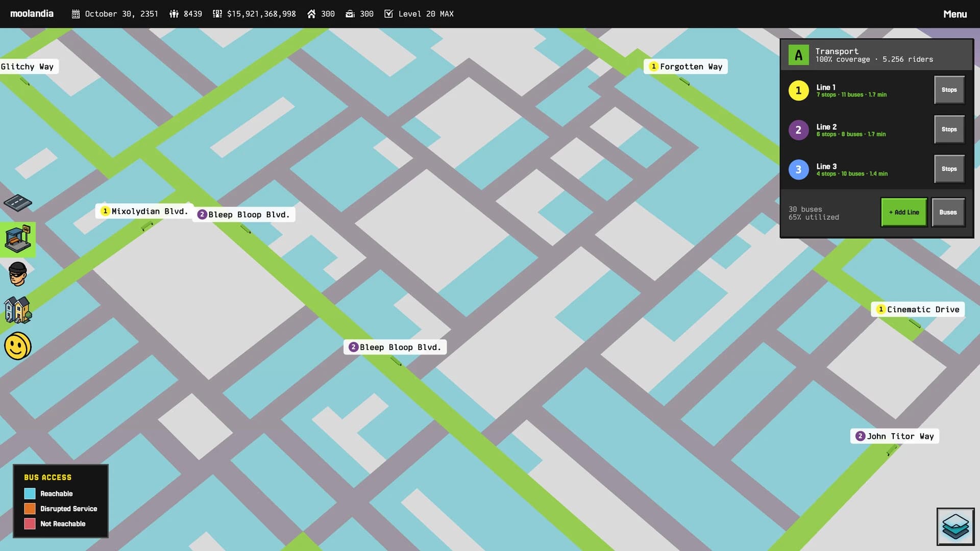Select the Line 1 yellow badge

pyautogui.click(x=799, y=90)
